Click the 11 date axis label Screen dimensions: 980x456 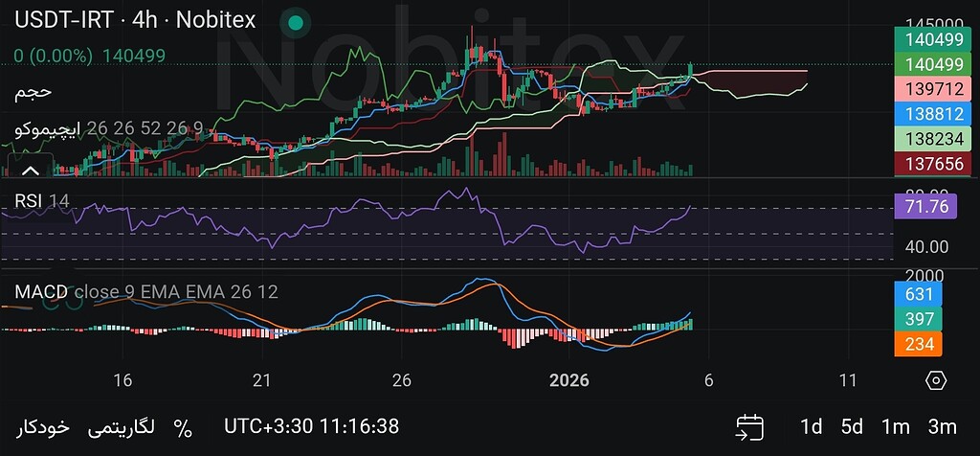tap(848, 380)
